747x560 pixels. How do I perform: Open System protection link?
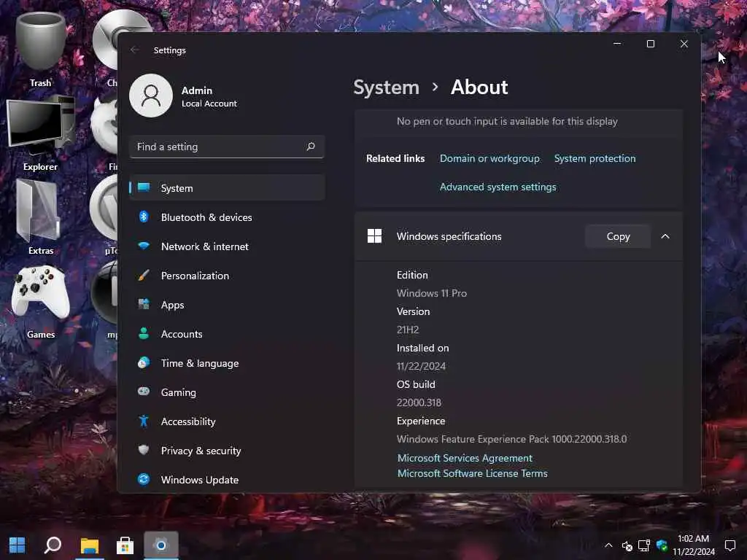(x=595, y=158)
